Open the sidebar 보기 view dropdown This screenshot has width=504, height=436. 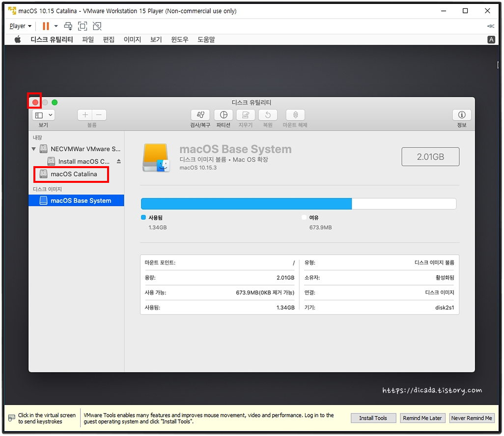click(x=43, y=115)
